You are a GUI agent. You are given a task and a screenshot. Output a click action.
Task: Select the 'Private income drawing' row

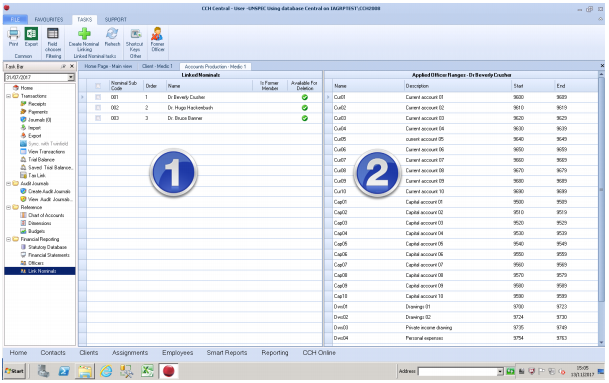pos(462,328)
